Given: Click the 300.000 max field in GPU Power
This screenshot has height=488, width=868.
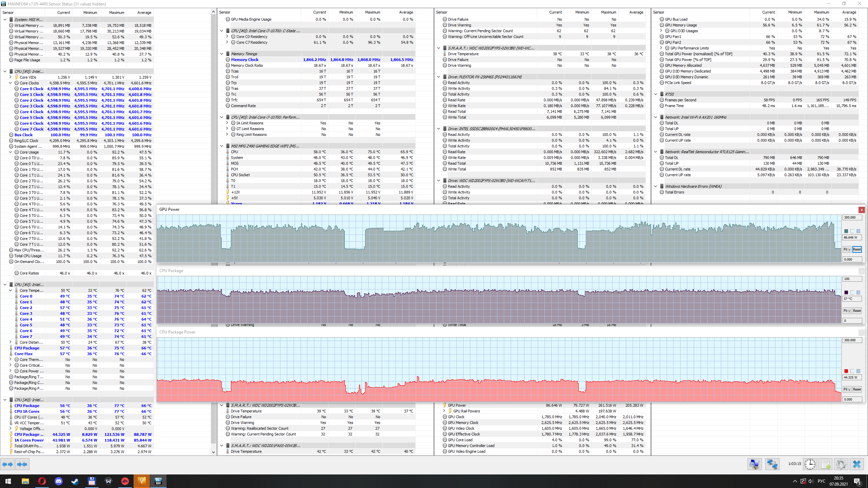Looking at the screenshot, I should [852, 218].
